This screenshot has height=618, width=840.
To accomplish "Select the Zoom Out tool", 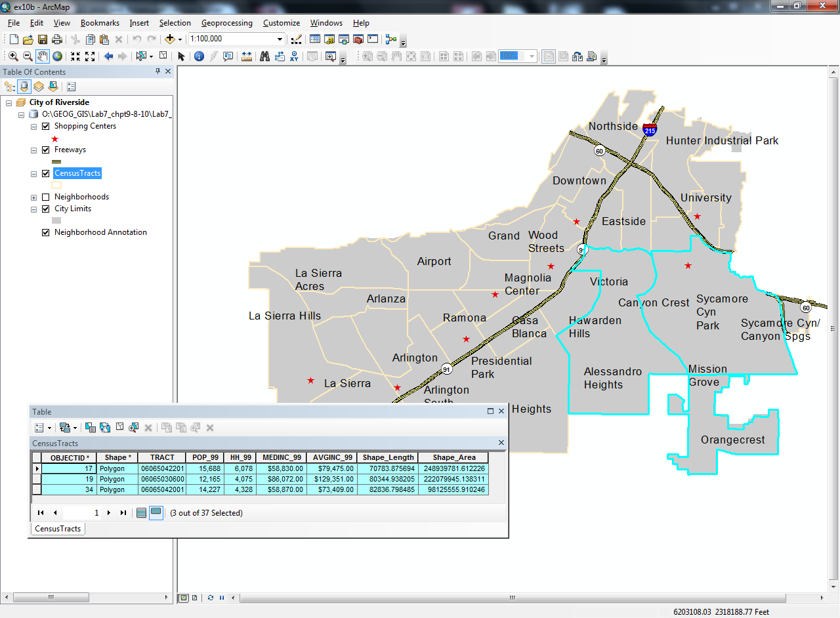I will point(28,56).
